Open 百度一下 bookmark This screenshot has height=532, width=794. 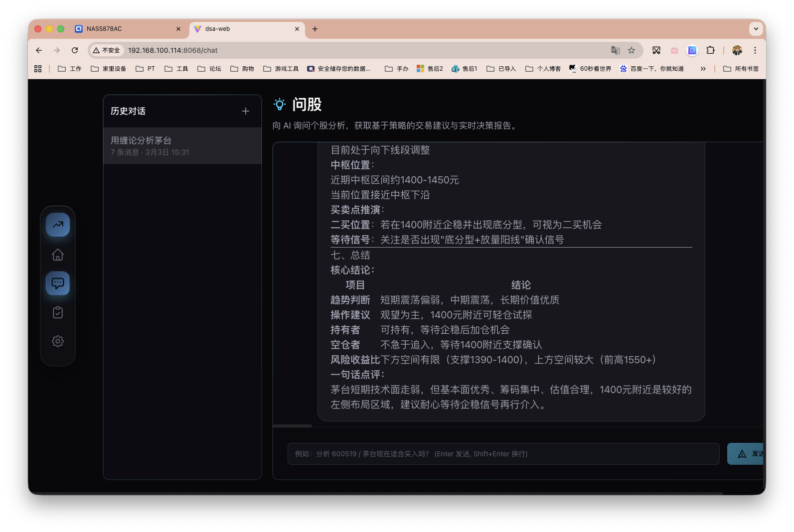tap(652, 69)
